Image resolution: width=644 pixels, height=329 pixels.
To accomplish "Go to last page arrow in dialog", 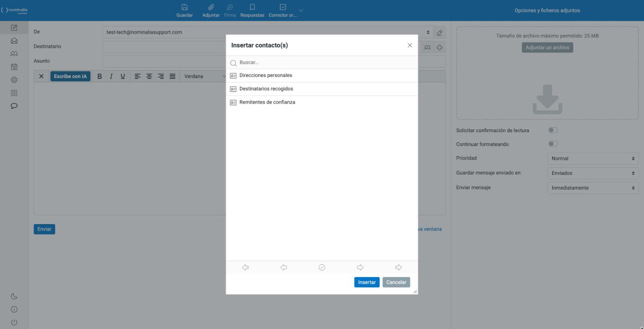I will tap(398, 267).
